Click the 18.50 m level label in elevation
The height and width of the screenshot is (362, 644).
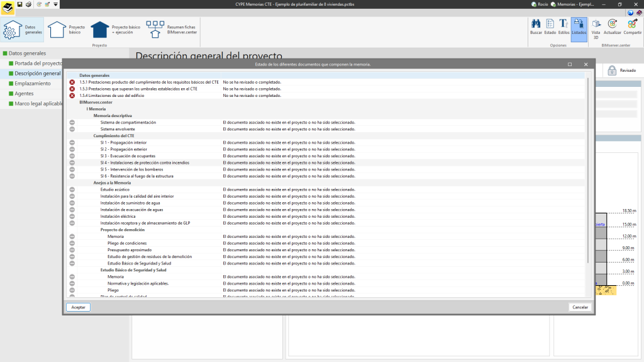(x=629, y=211)
